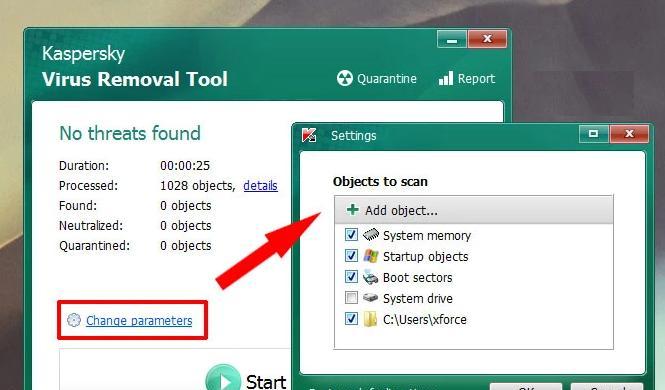Select the C:\Users\xforce list row
This screenshot has width=665, height=390.
pos(474,319)
